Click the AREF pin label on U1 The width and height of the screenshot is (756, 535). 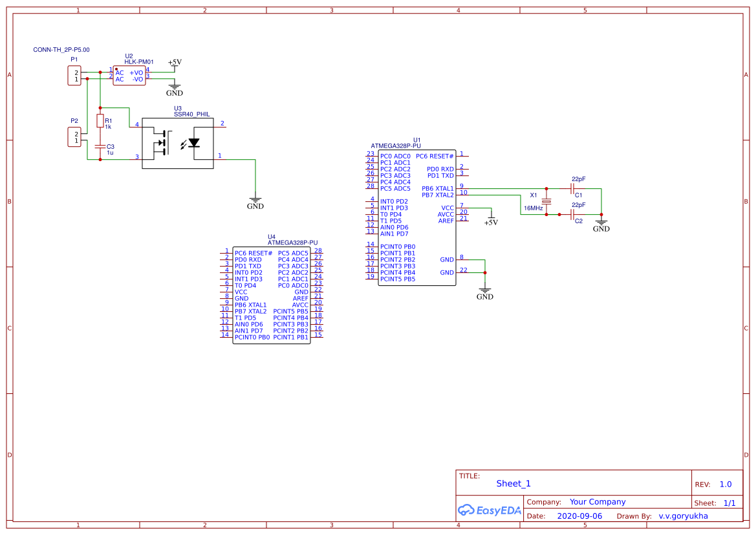tap(446, 221)
